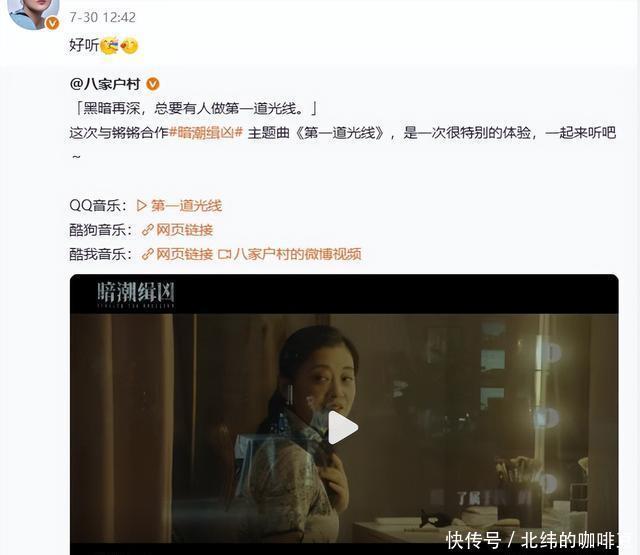Click the 快传号 / 北纬的咖啡 watermark
Viewport: 640px width, 555px height.
pyautogui.click(x=538, y=540)
